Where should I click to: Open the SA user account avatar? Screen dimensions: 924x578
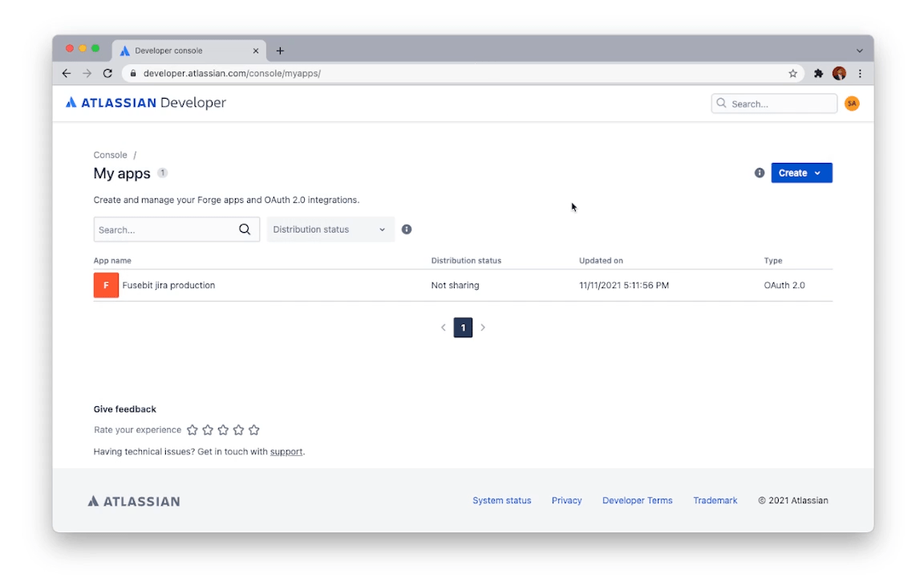tap(852, 104)
